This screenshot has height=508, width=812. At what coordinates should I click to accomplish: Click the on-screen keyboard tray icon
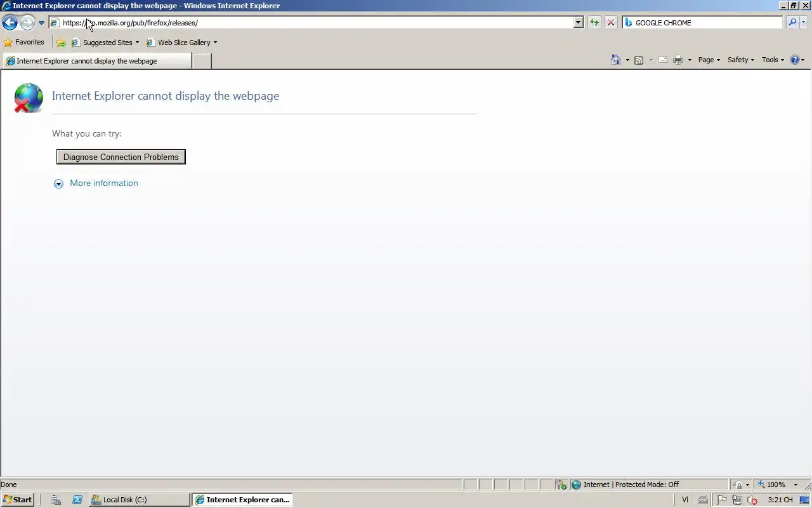(702, 500)
